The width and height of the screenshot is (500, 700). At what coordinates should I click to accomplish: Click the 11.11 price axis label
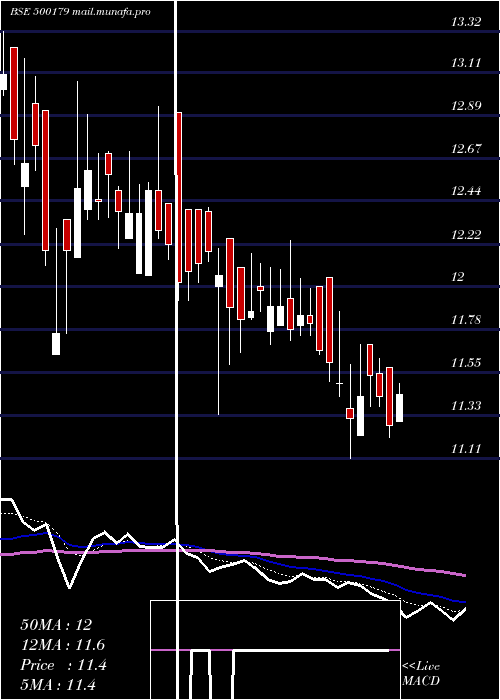point(466,449)
